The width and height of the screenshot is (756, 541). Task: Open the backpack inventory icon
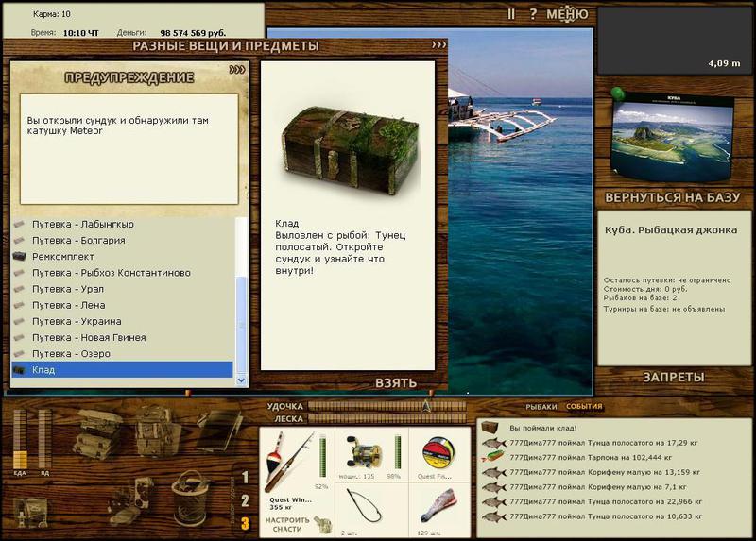pos(157,431)
